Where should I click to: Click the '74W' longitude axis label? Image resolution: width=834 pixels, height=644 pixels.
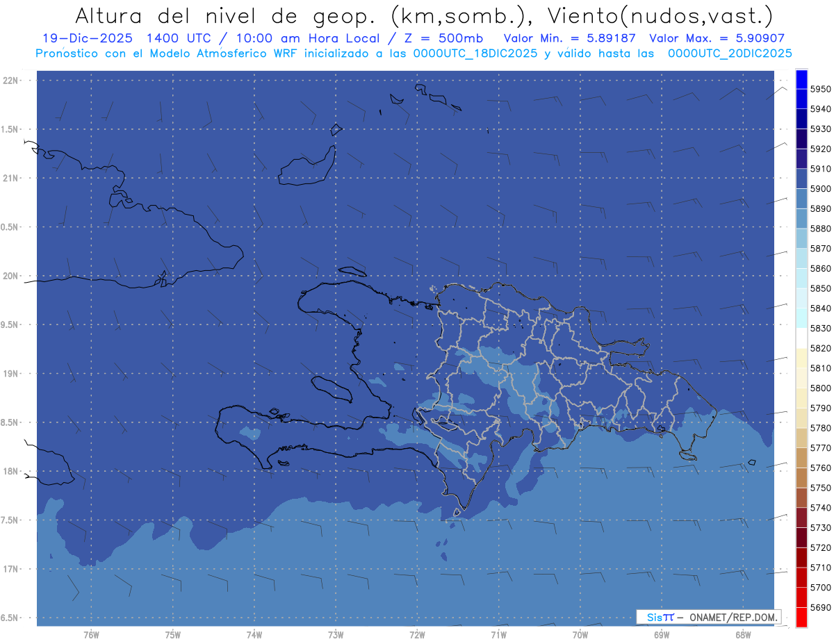click(x=254, y=634)
